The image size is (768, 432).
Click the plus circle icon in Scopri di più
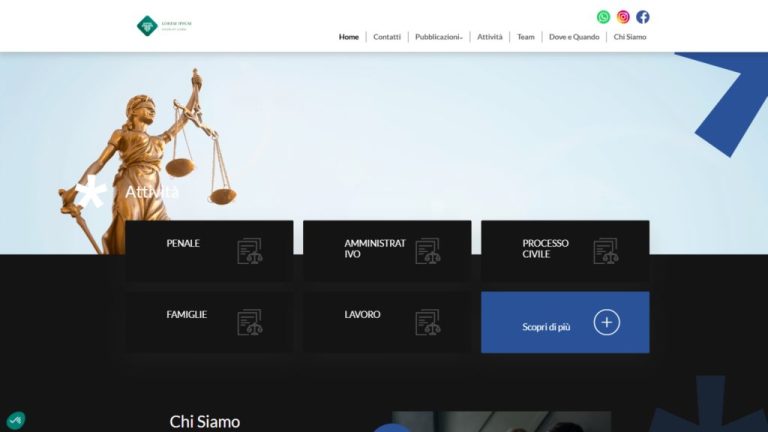(607, 322)
